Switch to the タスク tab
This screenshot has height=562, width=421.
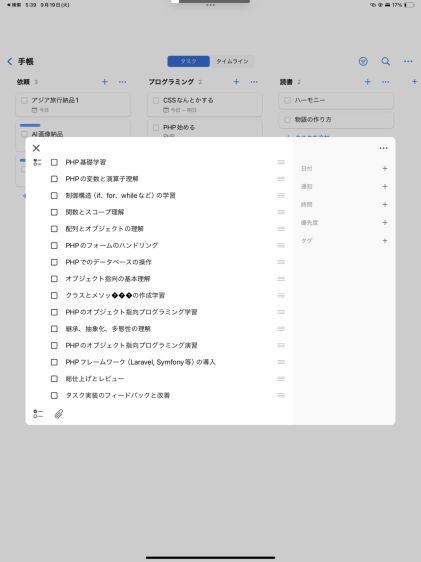click(x=188, y=61)
